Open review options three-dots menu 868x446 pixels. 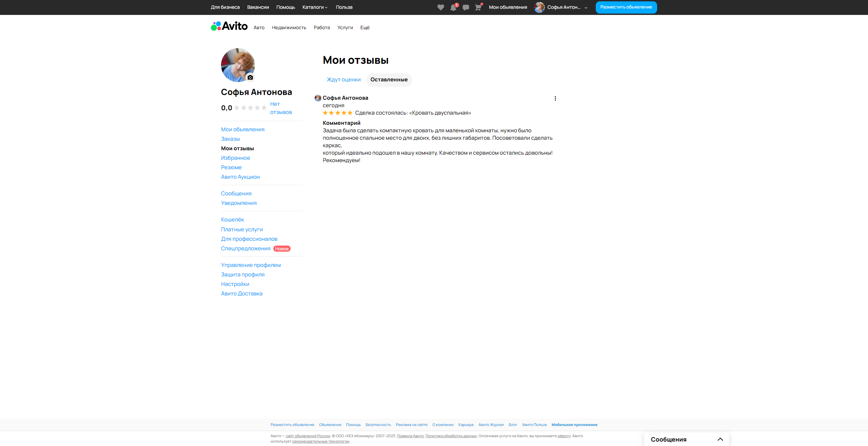(555, 98)
